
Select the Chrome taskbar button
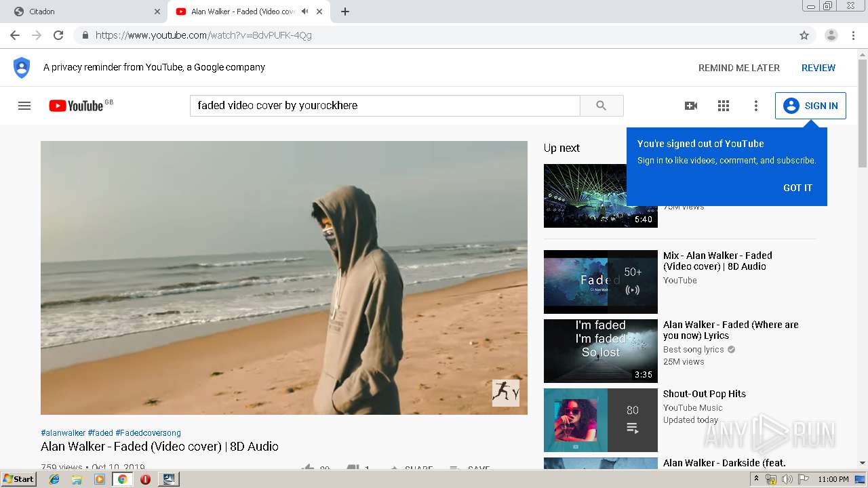(122, 479)
